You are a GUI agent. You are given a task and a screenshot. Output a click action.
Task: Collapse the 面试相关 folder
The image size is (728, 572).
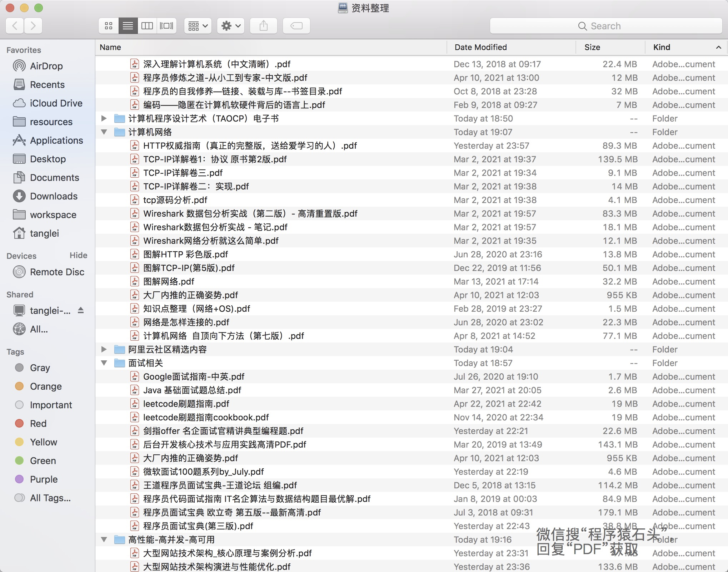[104, 363]
